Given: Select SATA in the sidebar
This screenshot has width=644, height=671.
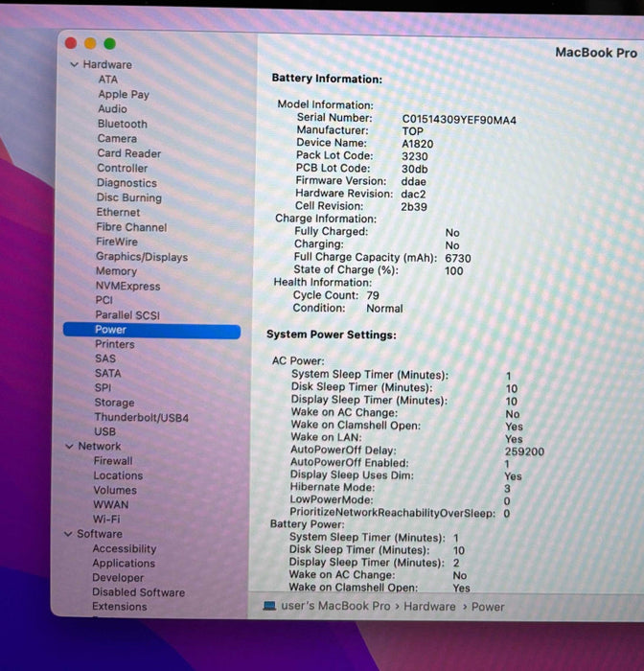Looking at the screenshot, I should click(108, 374).
